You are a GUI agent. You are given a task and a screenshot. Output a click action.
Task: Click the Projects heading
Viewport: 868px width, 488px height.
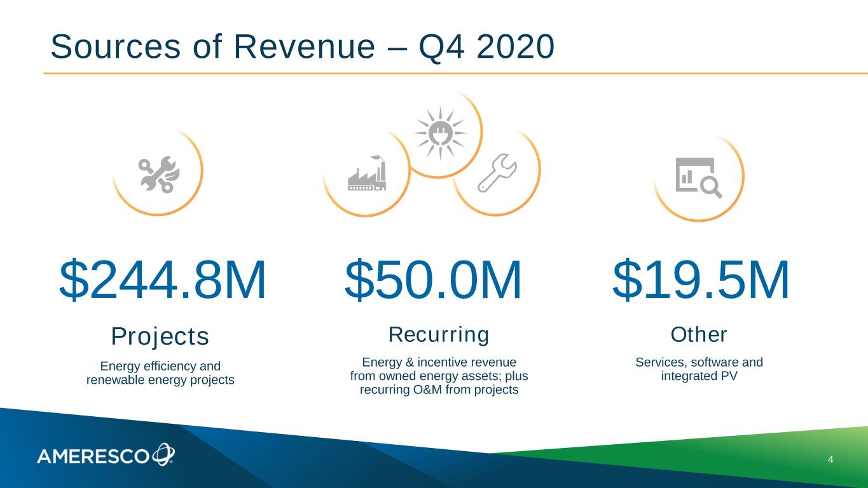160,336
